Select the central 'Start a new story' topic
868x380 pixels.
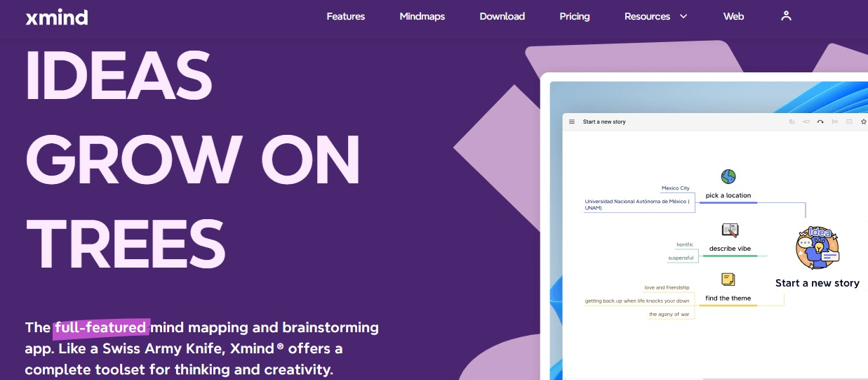click(x=817, y=283)
